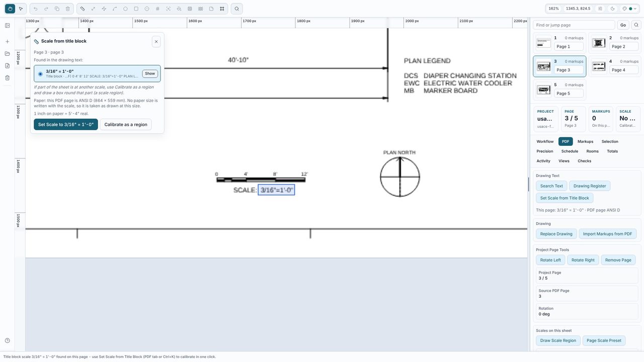Click Set Scale to 3/16" = 1'-0" button
Viewport: 644px width, 362px height.
66,125
